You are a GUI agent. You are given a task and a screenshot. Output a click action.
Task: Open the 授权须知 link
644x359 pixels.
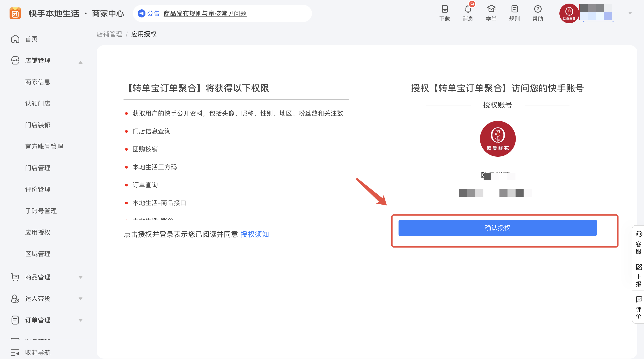[x=254, y=234]
